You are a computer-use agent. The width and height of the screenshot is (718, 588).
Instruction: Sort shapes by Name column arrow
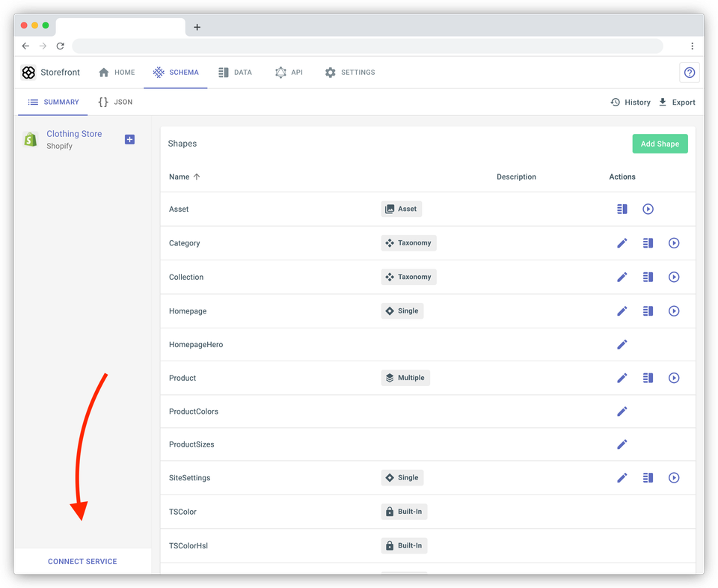[x=197, y=177]
